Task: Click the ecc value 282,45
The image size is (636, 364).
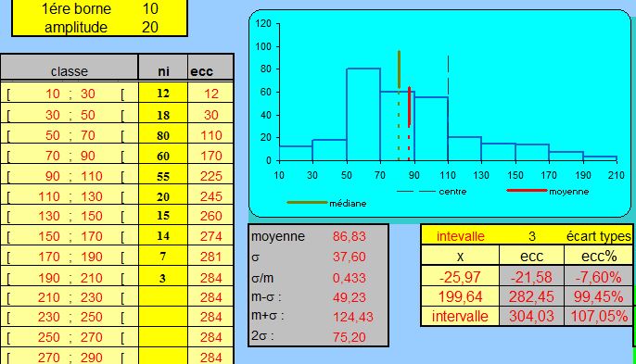Action: (531, 296)
